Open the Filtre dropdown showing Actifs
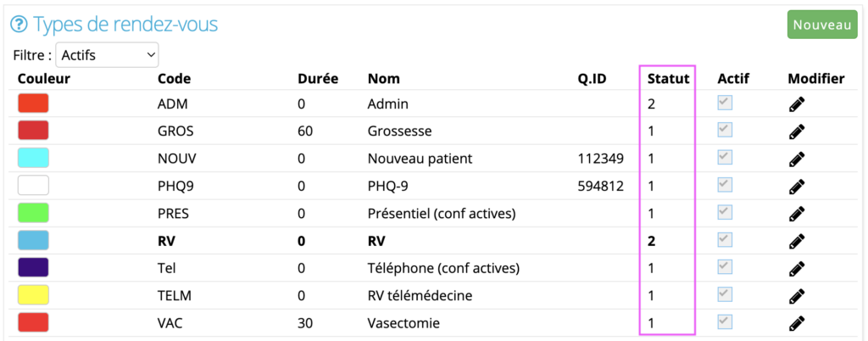 tap(107, 55)
